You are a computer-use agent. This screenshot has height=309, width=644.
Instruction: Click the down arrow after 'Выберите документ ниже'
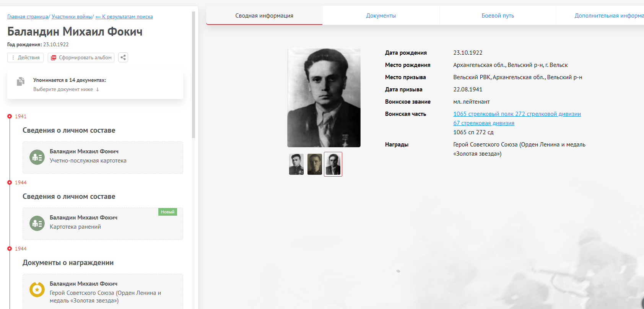98,89
